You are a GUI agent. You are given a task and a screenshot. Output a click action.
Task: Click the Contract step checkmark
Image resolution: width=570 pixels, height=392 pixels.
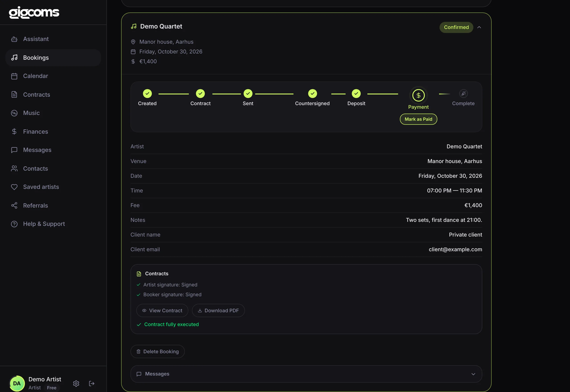[200, 94]
